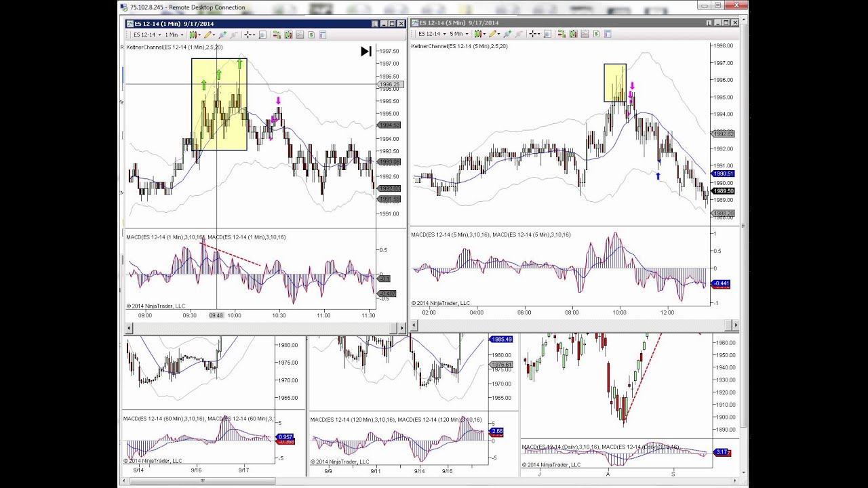Open strategies chart icon in 5 Min toolbar
Image resolution: width=868 pixels, height=488 pixels.
585,34
